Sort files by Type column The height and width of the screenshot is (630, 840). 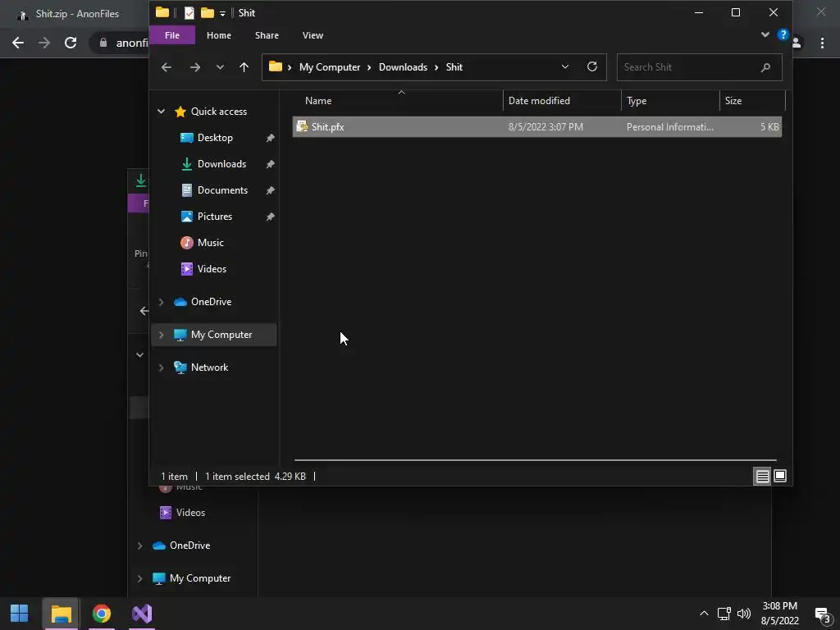[x=637, y=101]
